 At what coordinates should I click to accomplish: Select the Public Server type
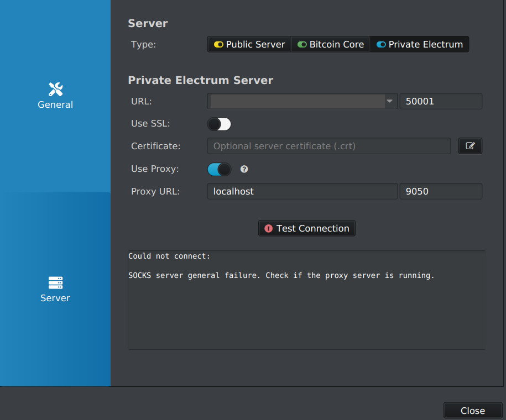point(249,44)
